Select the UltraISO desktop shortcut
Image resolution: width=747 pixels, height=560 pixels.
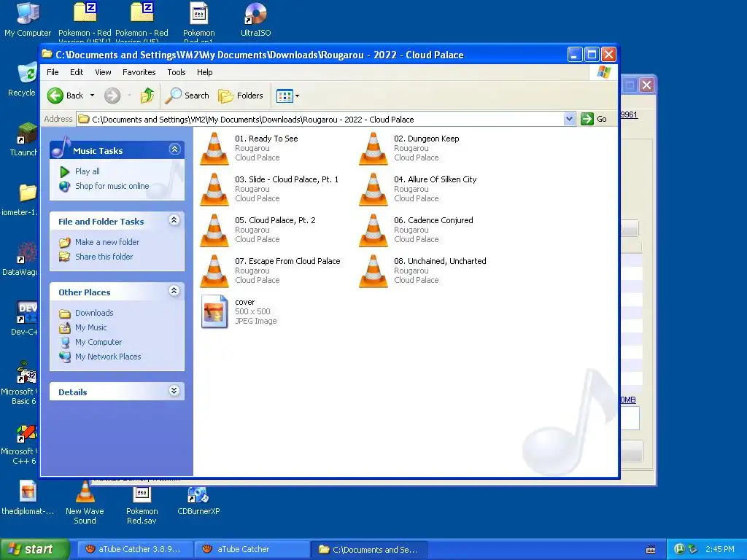[256, 19]
